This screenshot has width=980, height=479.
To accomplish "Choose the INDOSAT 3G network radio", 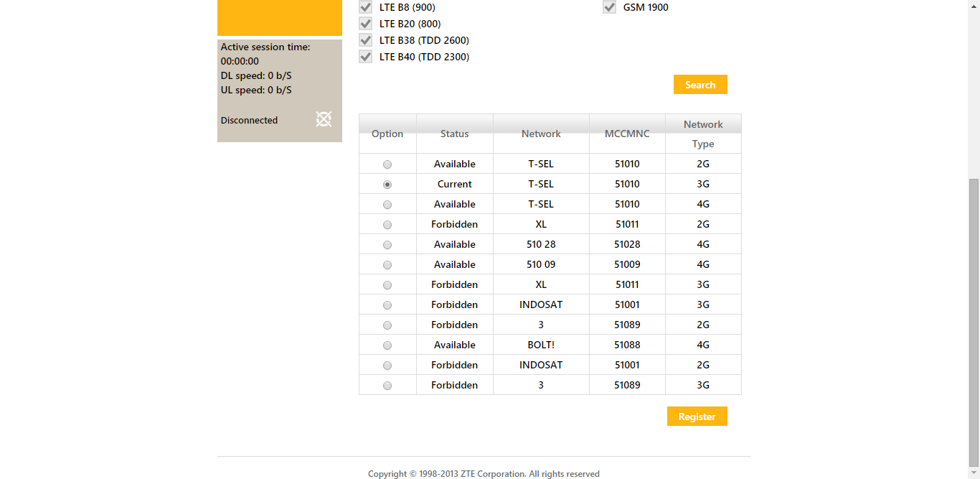I will tap(387, 305).
